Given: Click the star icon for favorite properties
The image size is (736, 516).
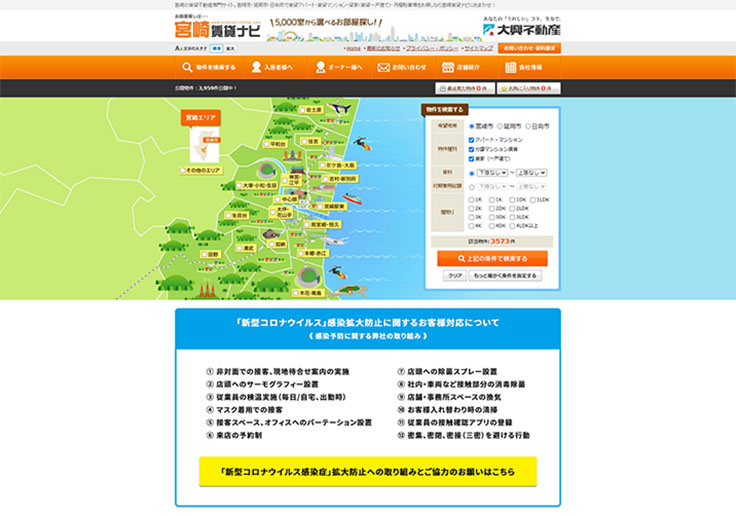Looking at the screenshot, I should coord(504,88).
